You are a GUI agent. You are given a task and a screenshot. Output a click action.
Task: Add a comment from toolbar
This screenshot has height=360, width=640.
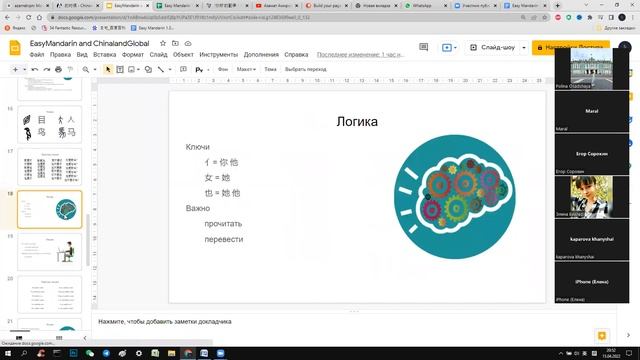point(183,70)
